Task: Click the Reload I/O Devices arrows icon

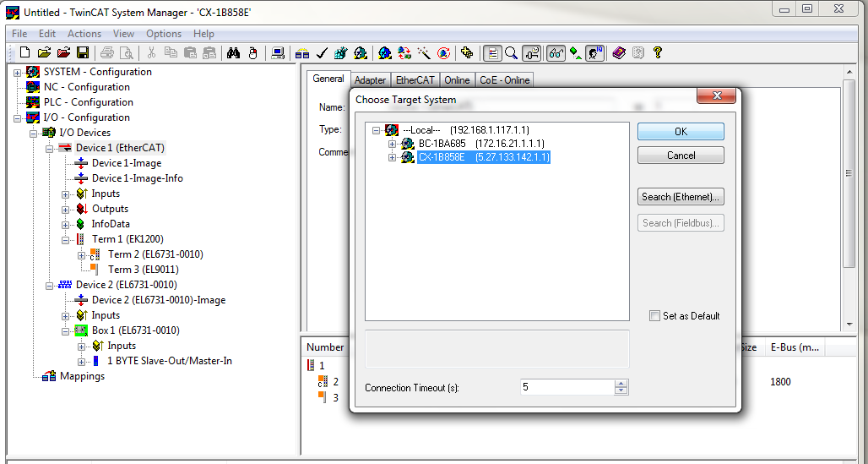Action: (404, 52)
